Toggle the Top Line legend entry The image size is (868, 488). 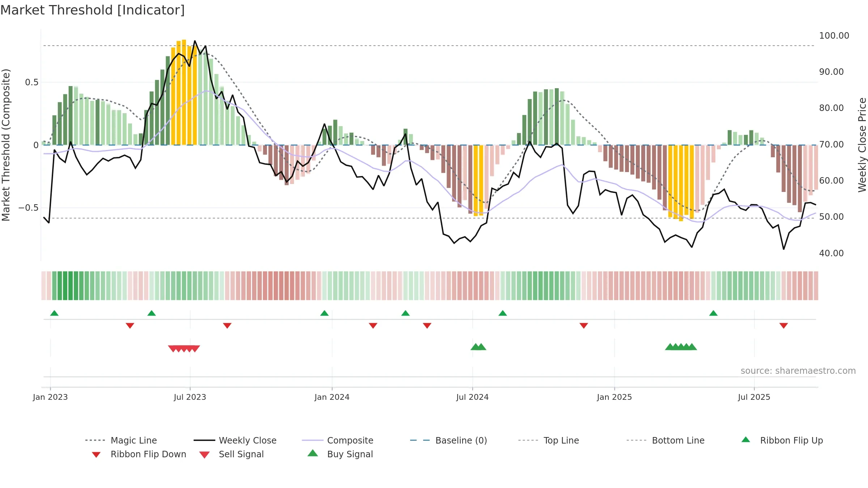tap(548, 440)
